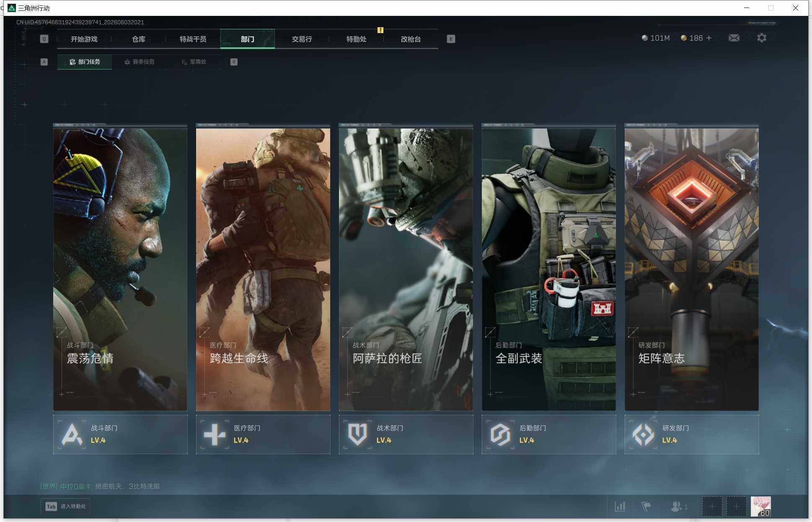Switch to the 赛季任务 sub-tab
This screenshot has height=522, width=812.
coord(139,62)
